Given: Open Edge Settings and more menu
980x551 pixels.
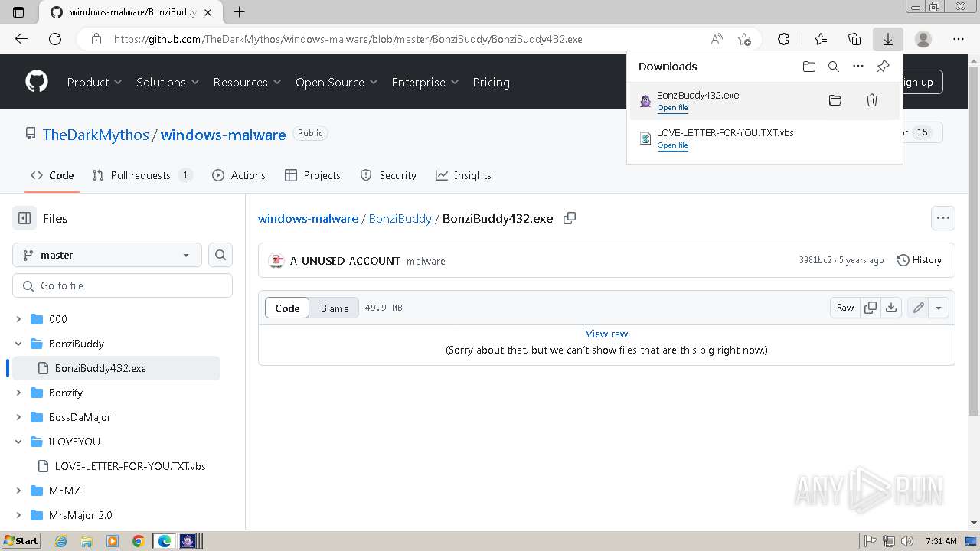Looking at the screenshot, I should (959, 39).
